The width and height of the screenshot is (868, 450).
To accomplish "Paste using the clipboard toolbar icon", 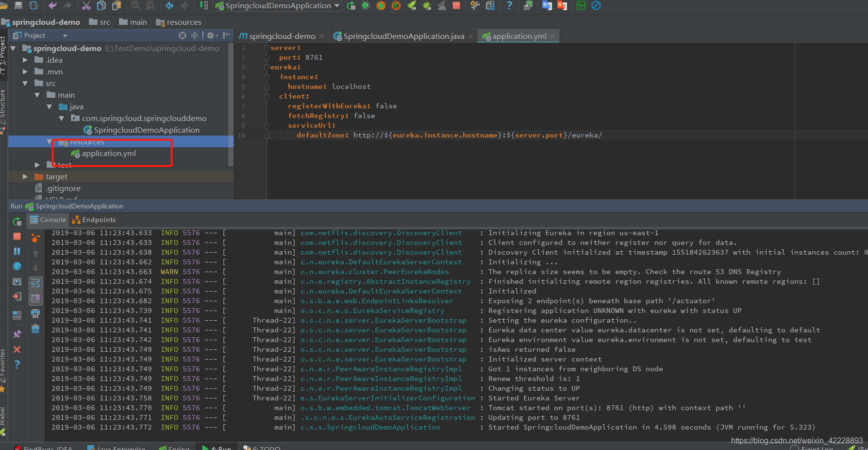I will click(117, 5).
